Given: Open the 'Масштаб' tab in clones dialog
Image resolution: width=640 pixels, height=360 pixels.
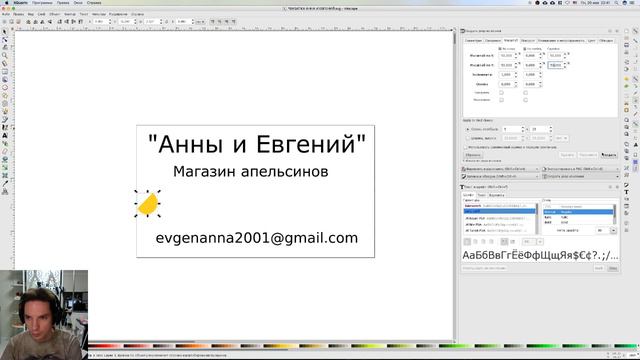Looking at the screenshot, I should pos(511,40).
